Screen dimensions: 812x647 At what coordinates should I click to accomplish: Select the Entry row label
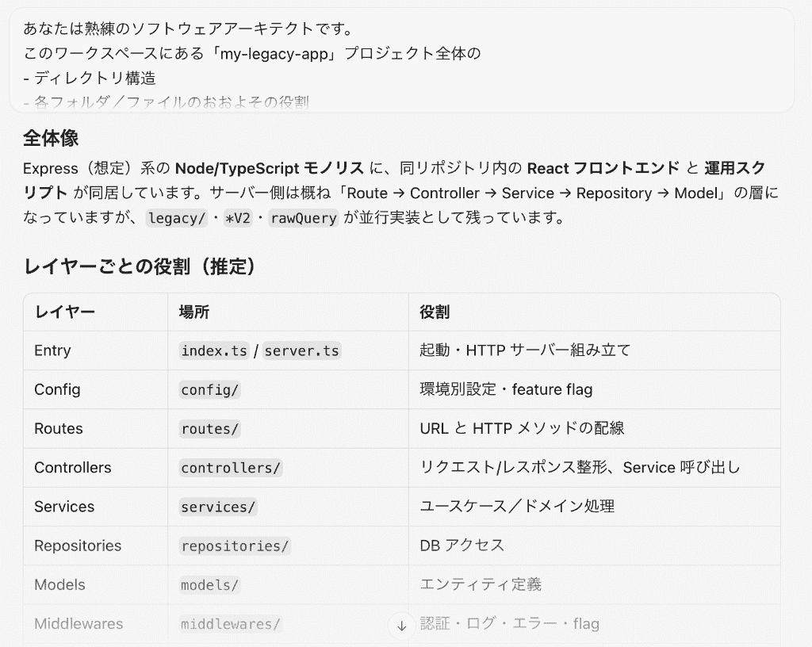[x=52, y=350]
